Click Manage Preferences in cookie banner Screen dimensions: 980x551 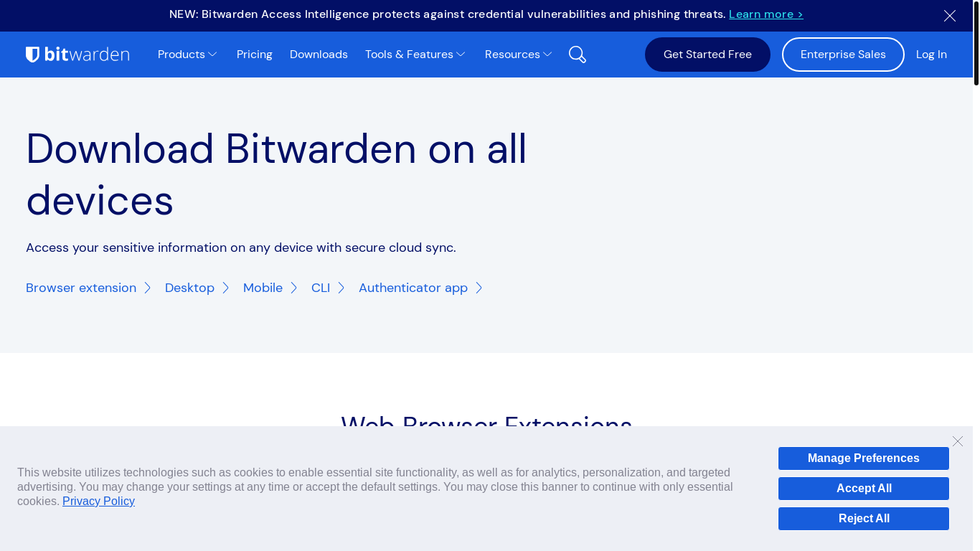pyautogui.click(x=864, y=458)
